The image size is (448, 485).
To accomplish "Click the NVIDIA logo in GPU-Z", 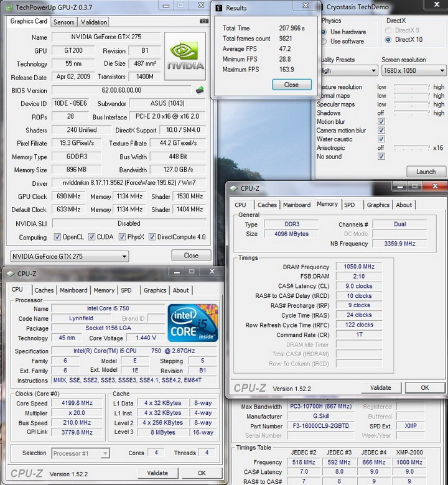I will coord(185,56).
